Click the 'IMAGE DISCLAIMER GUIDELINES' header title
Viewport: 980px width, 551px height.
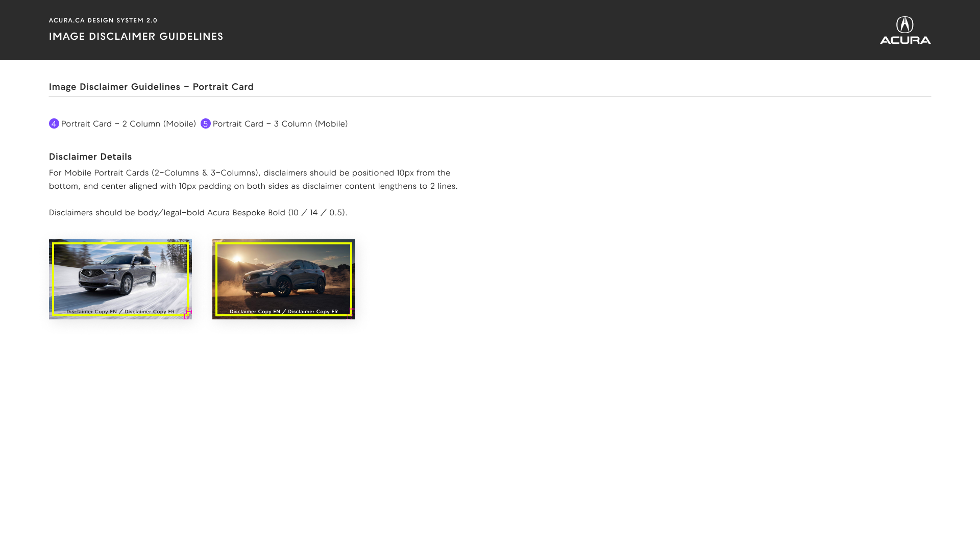tap(136, 36)
